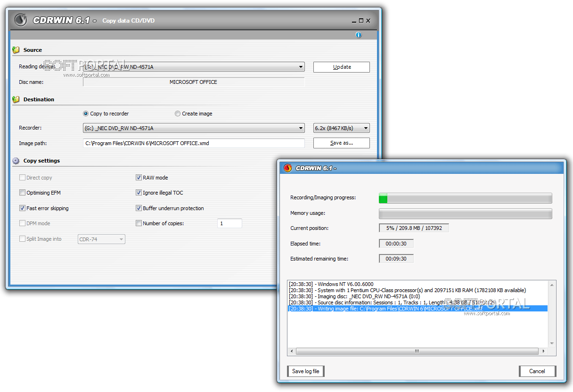Image resolution: width=573 pixels, height=392 pixels.
Task: Cancel the recording progress dialog
Action: [x=537, y=371]
